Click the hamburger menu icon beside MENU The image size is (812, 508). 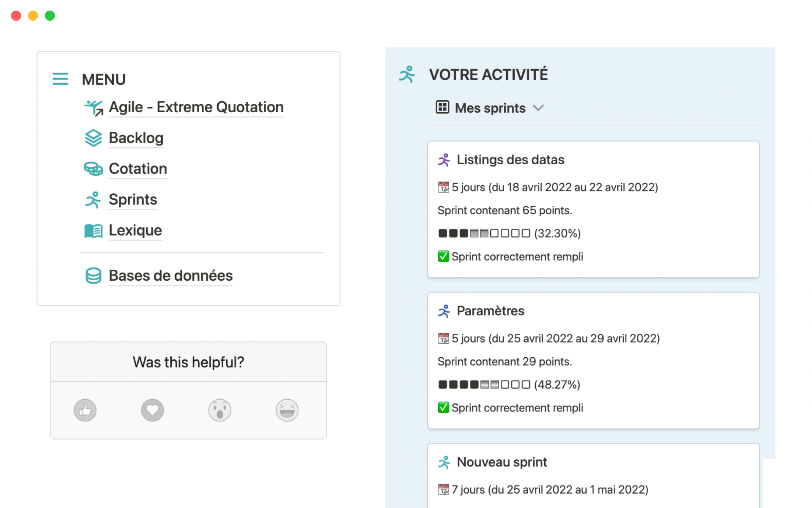60,79
